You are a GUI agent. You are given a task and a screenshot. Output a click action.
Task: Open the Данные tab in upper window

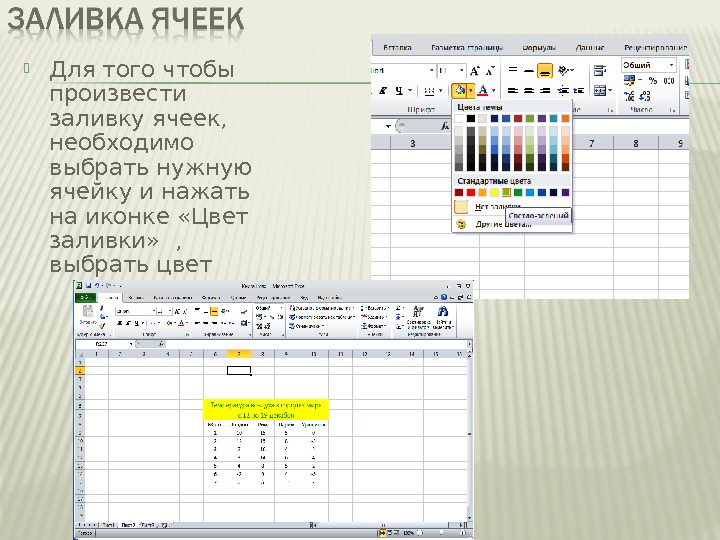pos(590,47)
